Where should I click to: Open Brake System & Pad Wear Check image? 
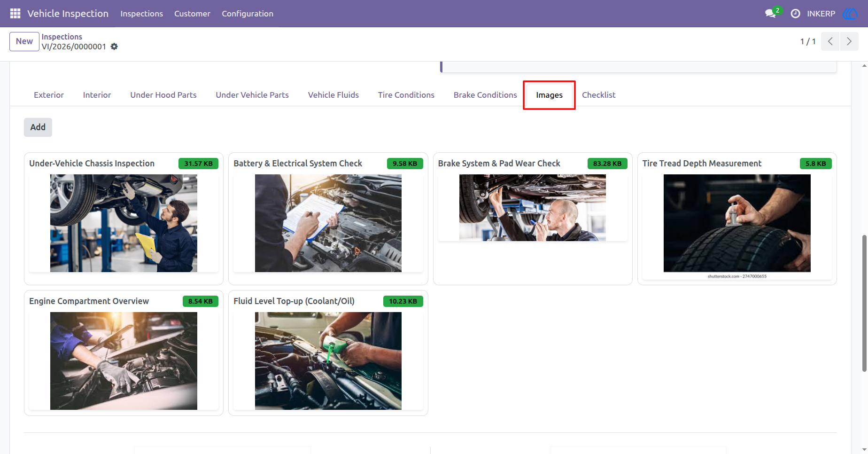pos(533,208)
